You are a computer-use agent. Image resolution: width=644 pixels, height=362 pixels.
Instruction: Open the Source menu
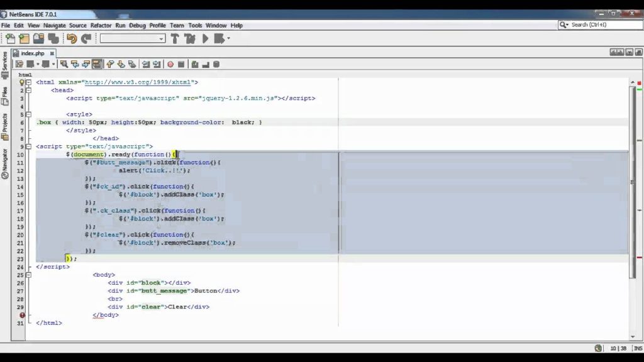click(x=77, y=25)
